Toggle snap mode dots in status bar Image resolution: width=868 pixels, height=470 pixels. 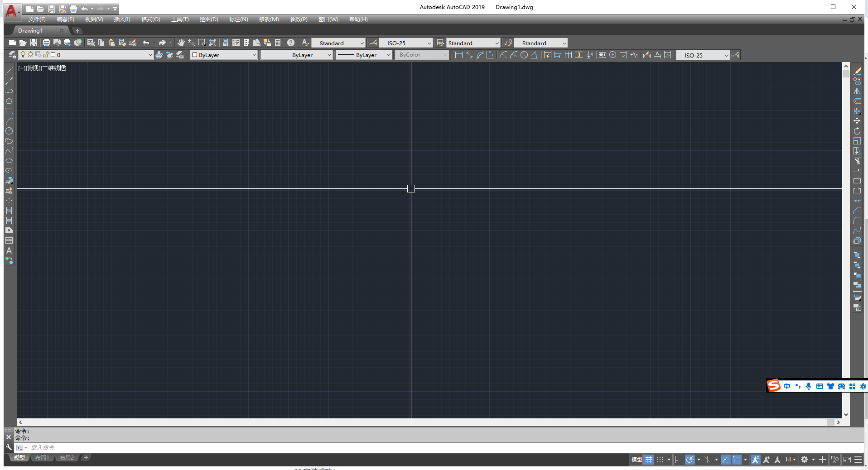pyautogui.click(x=660, y=460)
